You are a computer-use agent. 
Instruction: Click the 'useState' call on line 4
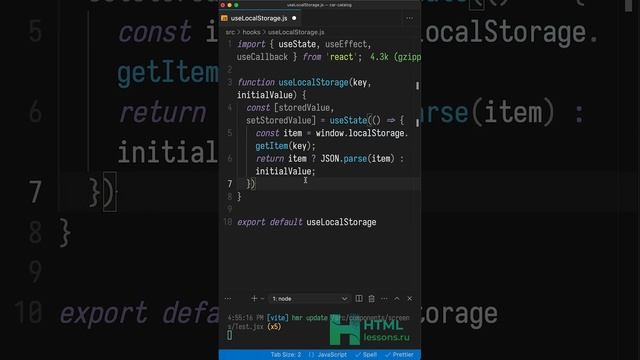(348, 120)
